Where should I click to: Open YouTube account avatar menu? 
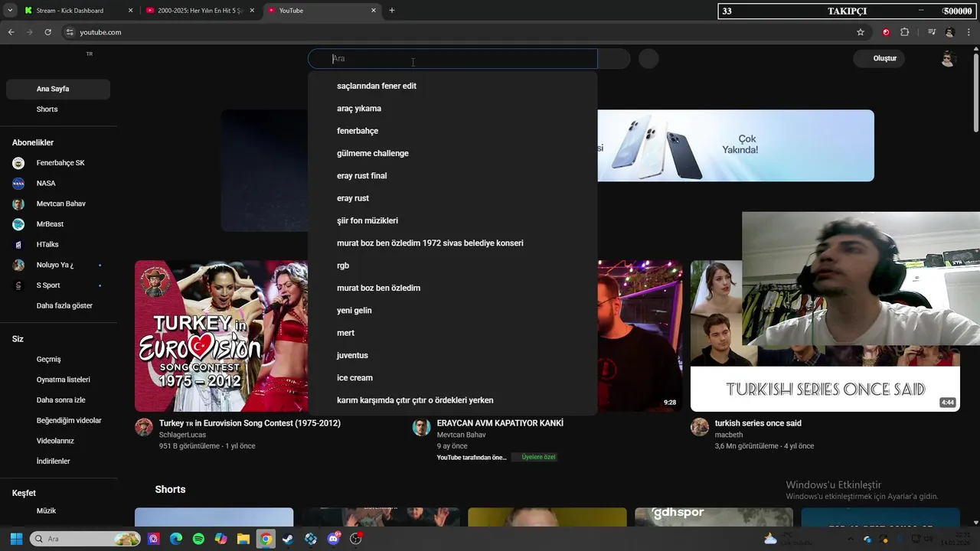[949, 59]
